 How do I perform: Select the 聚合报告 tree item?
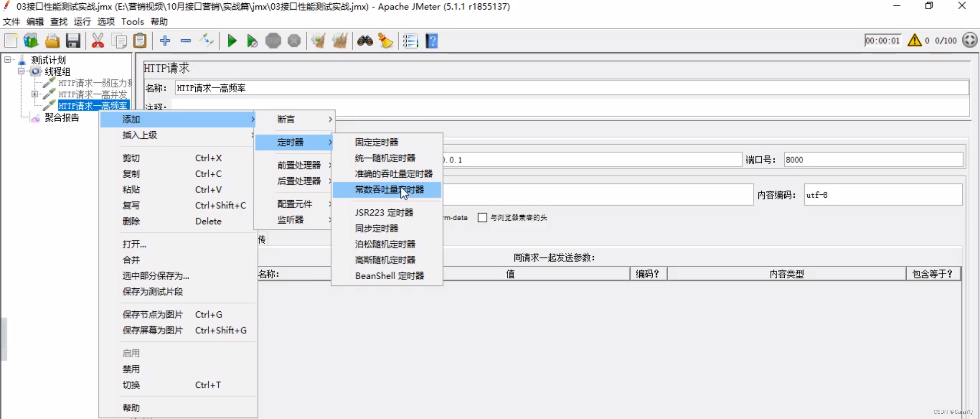tap(62, 118)
